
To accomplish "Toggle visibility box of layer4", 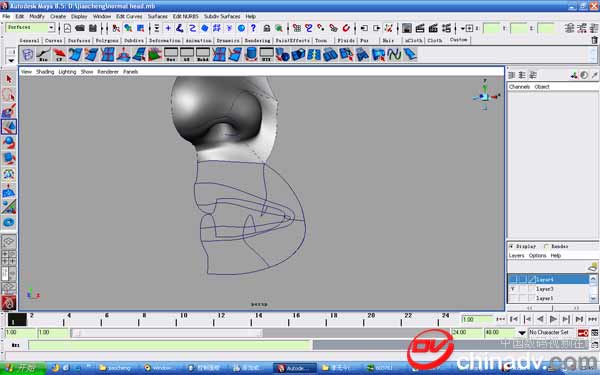I will coord(513,280).
